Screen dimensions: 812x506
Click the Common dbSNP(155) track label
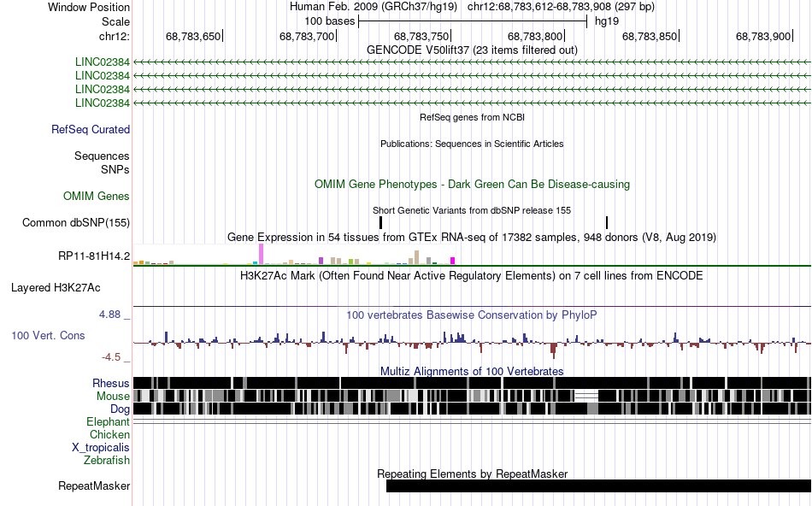click(75, 223)
